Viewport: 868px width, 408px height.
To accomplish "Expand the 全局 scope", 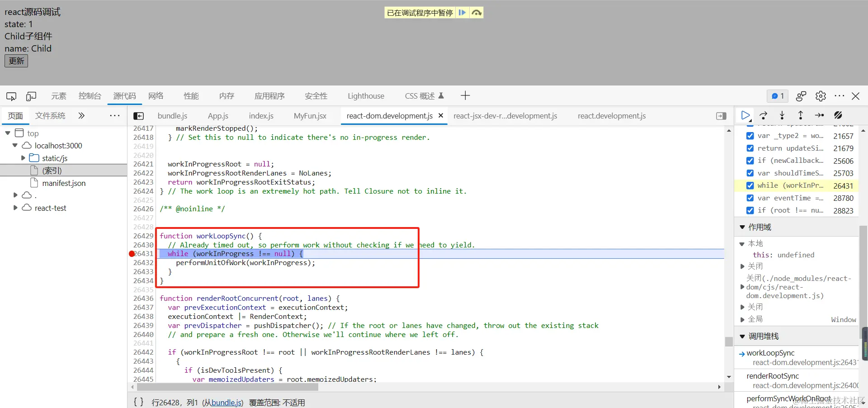I will pos(742,319).
